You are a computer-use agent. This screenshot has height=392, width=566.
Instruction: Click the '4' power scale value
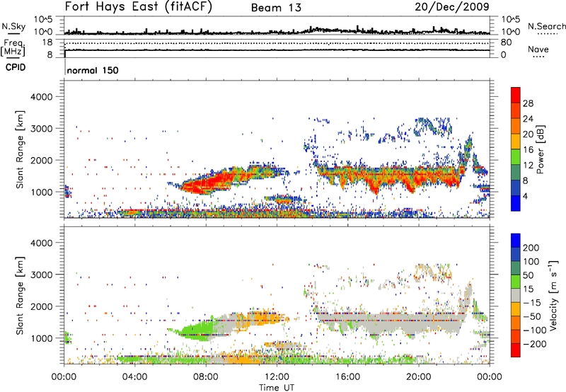(x=526, y=196)
